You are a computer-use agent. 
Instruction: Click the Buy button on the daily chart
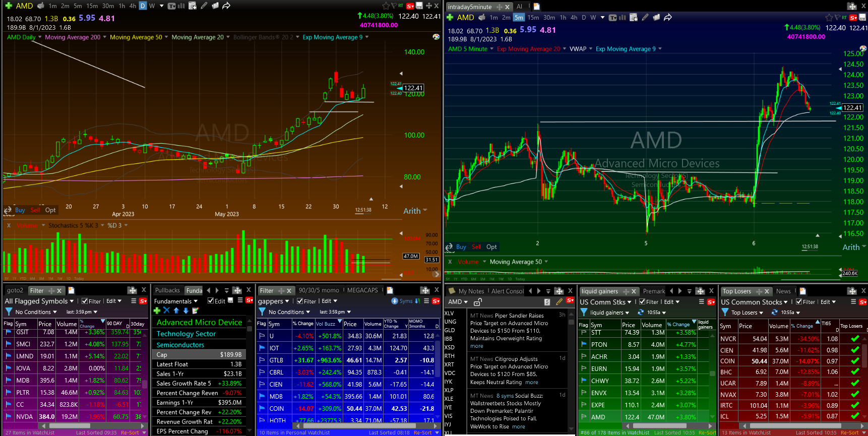click(x=20, y=210)
